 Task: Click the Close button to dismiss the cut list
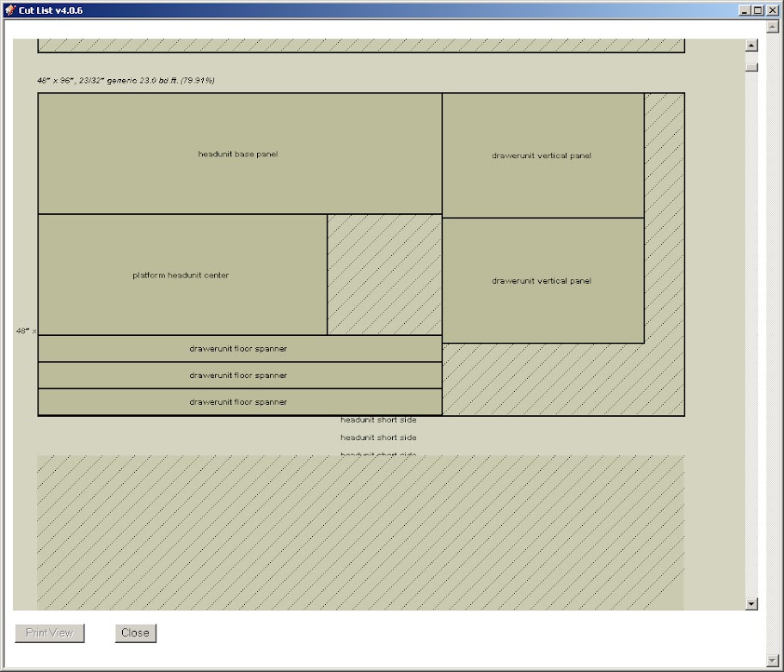click(134, 632)
